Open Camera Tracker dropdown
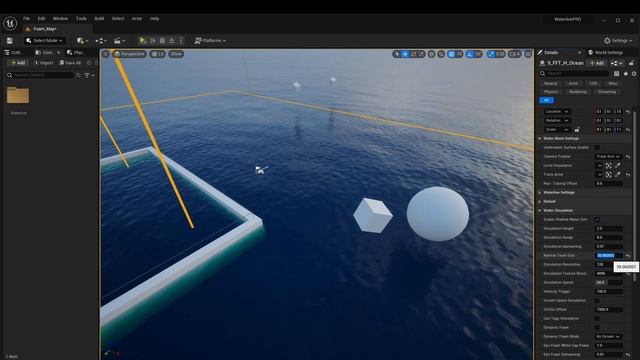The image size is (640, 360). [608, 156]
